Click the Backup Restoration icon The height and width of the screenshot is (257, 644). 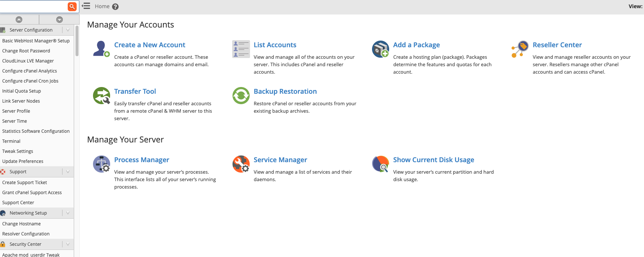point(241,96)
